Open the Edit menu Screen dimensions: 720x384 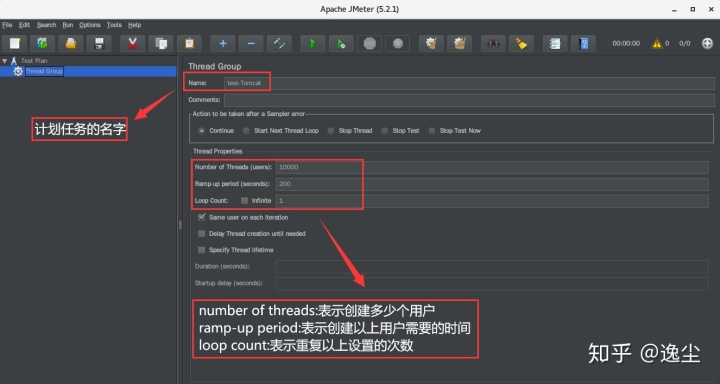coord(24,25)
